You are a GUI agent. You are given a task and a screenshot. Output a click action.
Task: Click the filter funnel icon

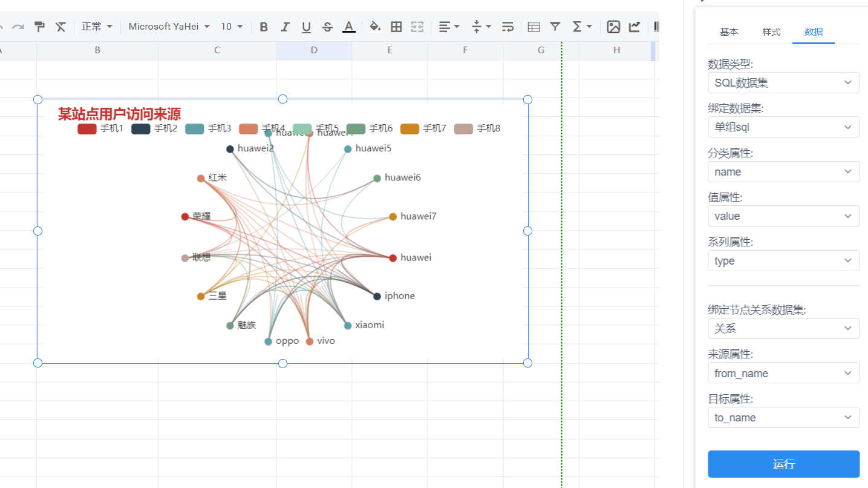point(555,27)
